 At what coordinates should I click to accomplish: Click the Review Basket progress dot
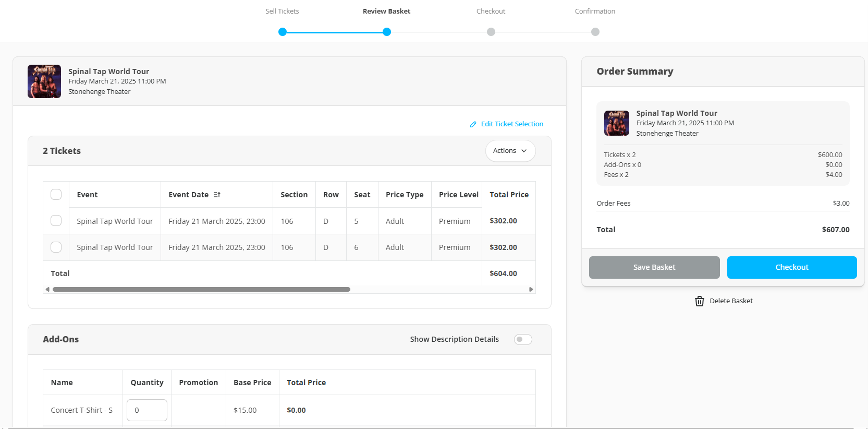click(x=387, y=32)
